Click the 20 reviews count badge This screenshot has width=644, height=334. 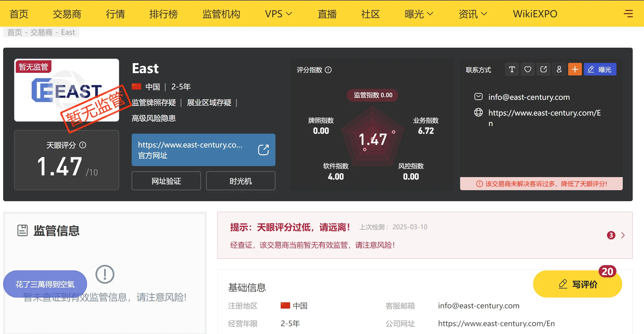[x=607, y=271]
